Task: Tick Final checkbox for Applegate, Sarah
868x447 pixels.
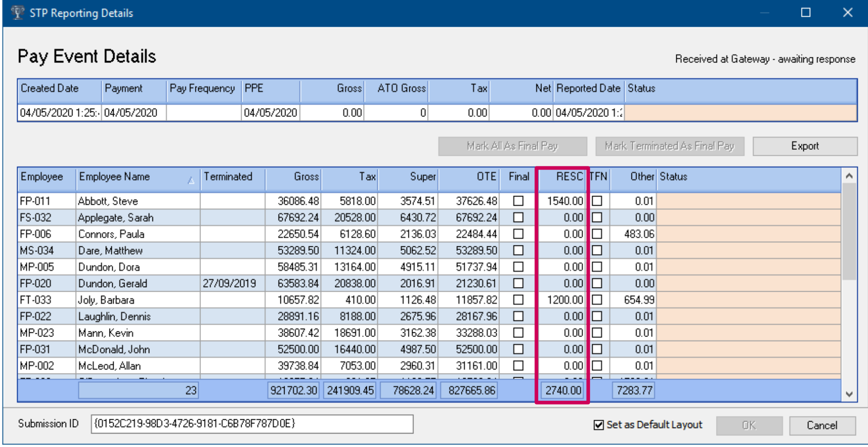Action: 518,217
